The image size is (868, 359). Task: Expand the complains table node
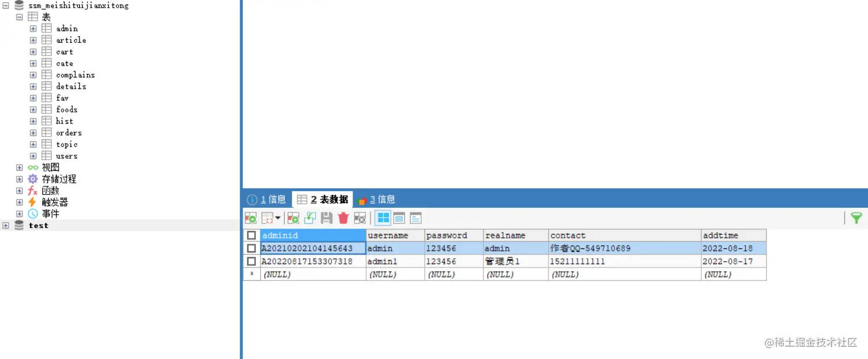click(x=33, y=75)
